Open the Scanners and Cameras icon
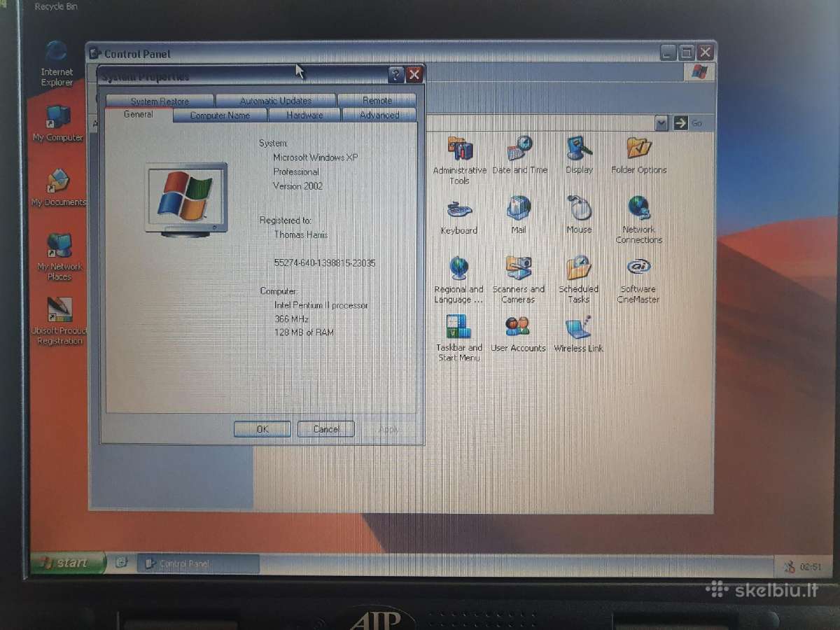The image size is (840, 630). tap(518, 280)
